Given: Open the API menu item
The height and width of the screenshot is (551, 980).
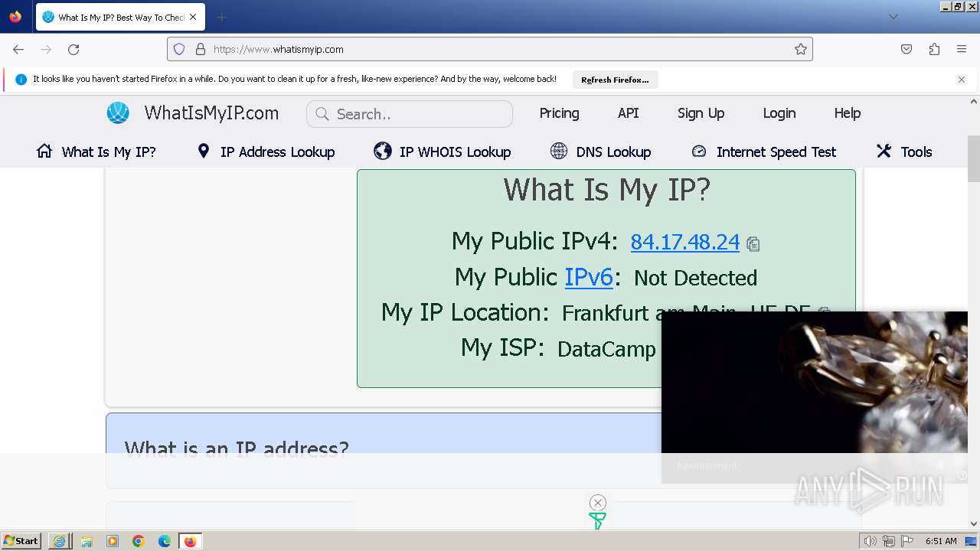Looking at the screenshot, I should click(628, 113).
